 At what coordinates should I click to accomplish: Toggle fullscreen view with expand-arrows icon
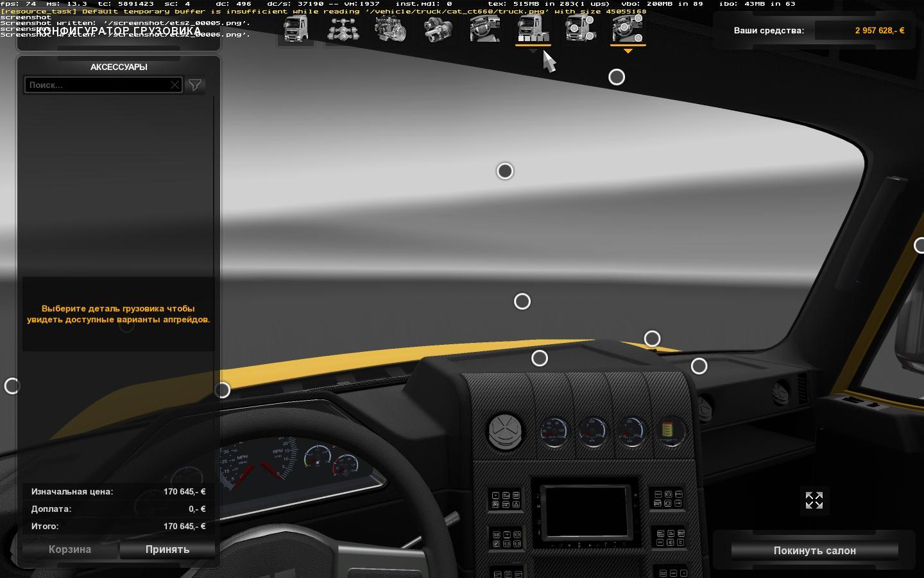pyautogui.click(x=814, y=500)
